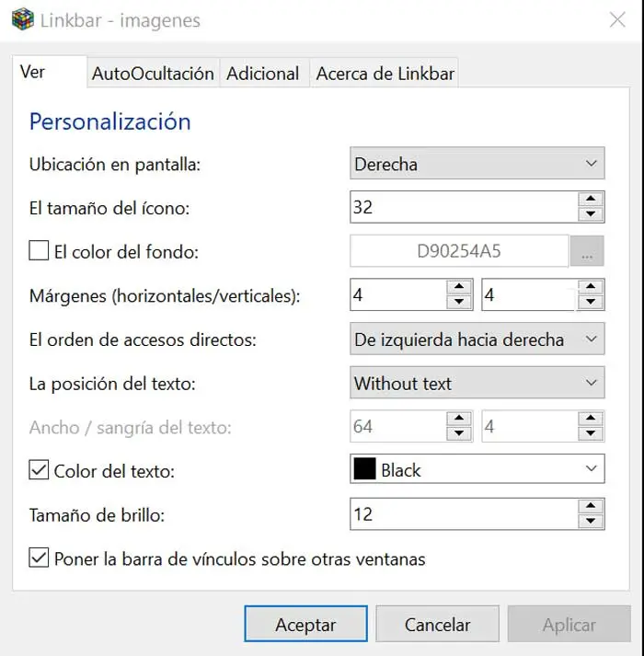Open the Black text color selector
This screenshot has width=644, height=656.
(x=477, y=470)
